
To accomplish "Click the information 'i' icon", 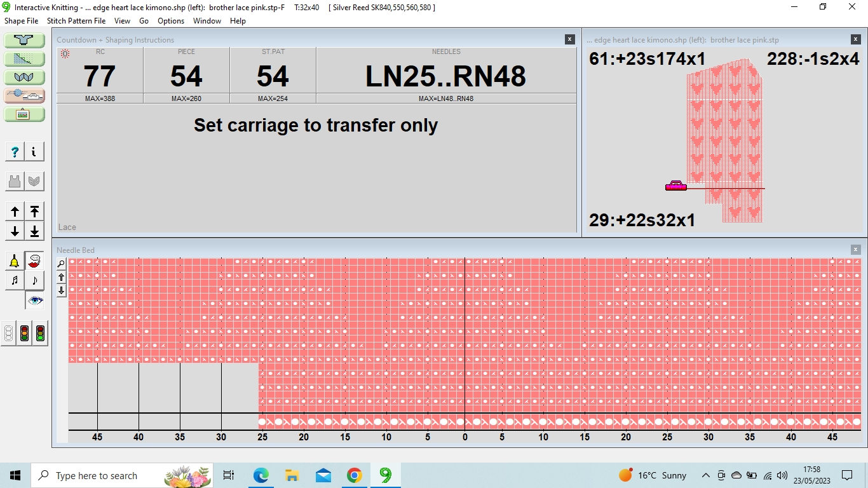I will coord(34,152).
